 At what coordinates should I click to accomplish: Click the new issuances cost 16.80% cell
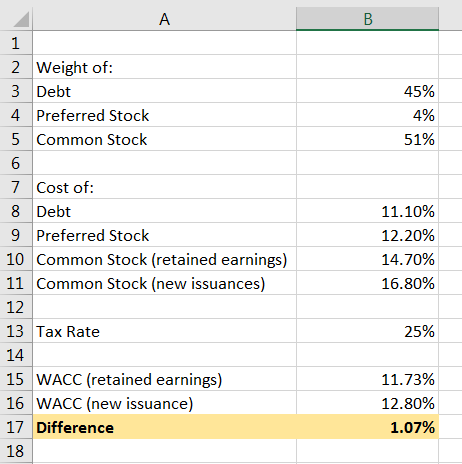[x=367, y=283]
